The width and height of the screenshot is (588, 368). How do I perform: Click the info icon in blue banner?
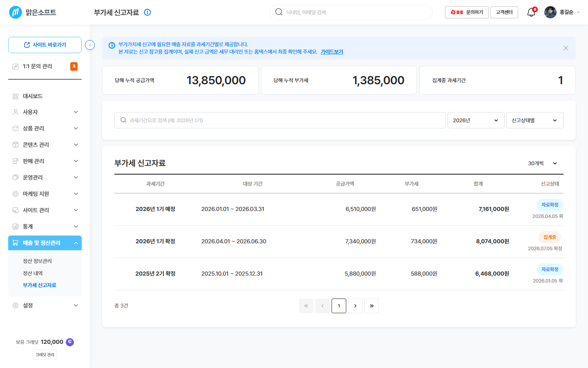pos(111,45)
